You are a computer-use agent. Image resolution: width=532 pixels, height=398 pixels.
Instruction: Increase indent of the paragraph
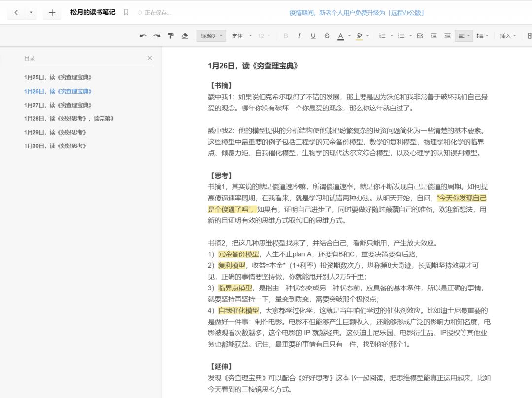click(x=433, y=36)
